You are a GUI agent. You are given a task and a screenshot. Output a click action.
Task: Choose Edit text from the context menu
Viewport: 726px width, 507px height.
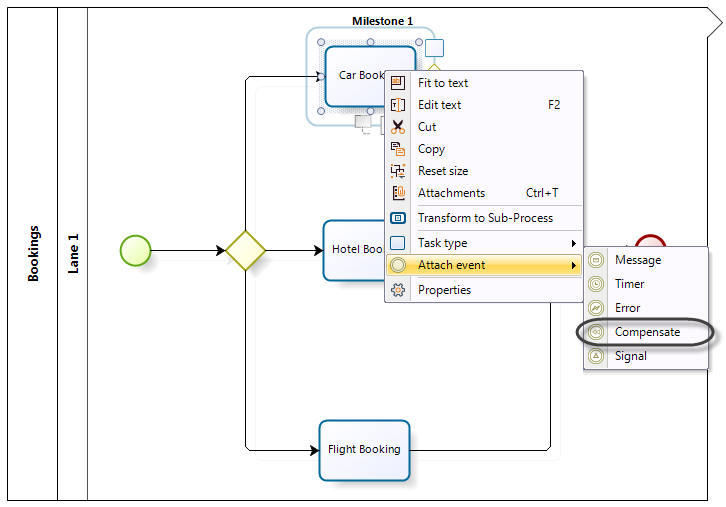point(439,105)
